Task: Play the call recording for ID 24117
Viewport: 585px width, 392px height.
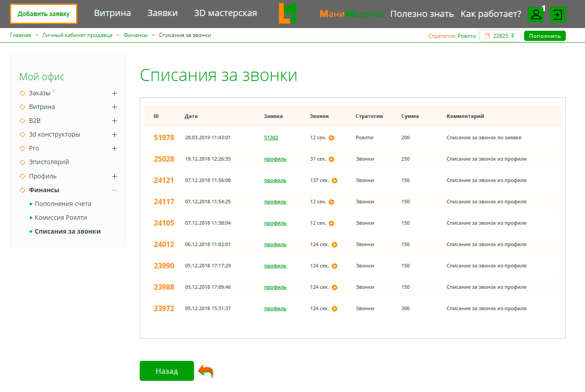Action: (331, 202)
